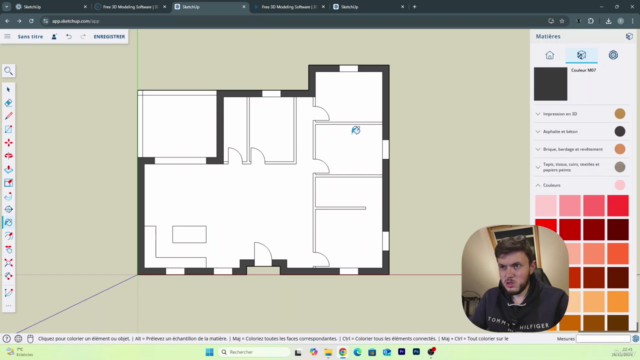Undo the last action
Image resolution: width=640 pixels, height=360 pixels.
click(x=69, y=36)
